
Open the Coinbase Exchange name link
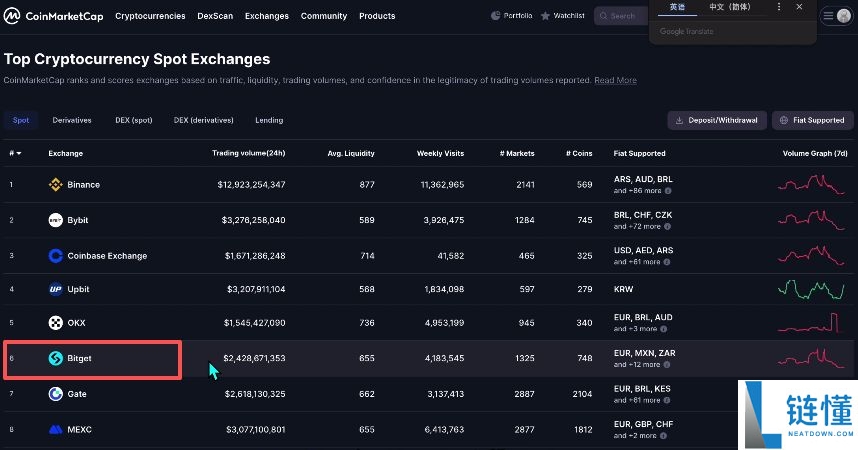107,256
